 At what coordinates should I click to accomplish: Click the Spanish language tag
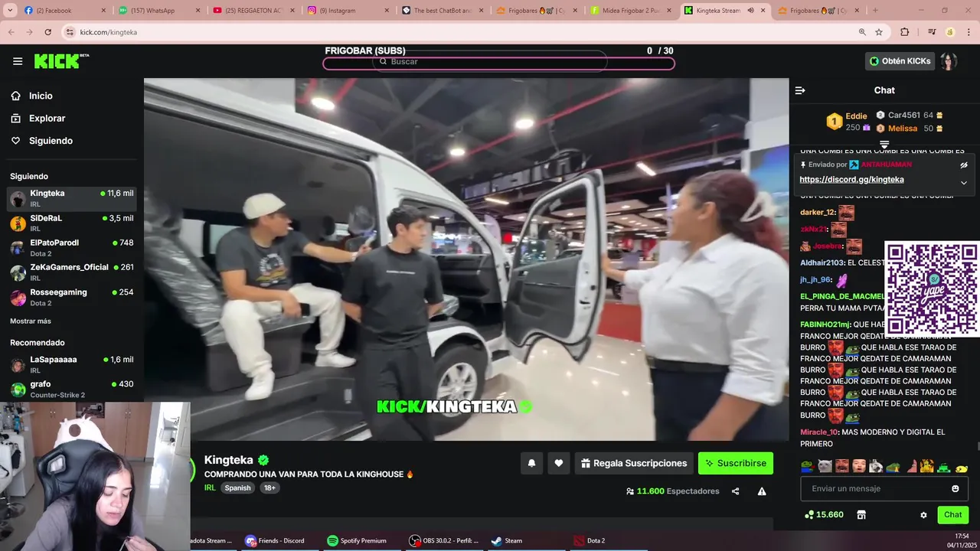(x=237, y=487)
